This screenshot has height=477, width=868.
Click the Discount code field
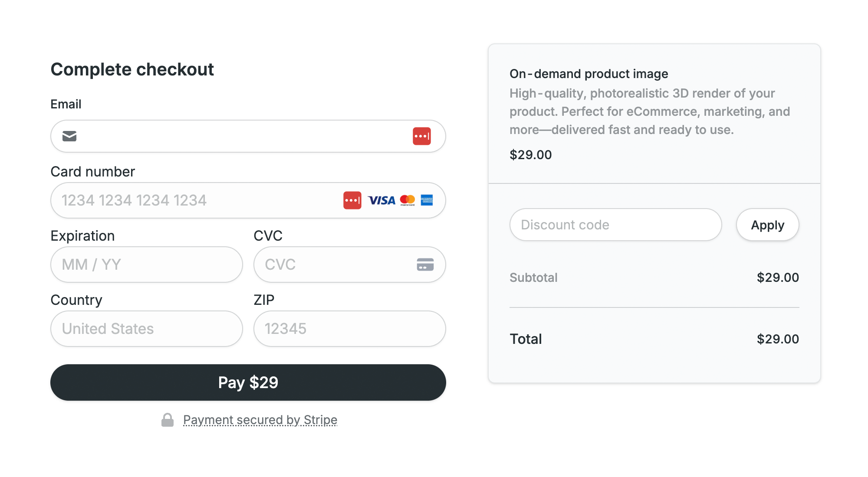615,225
